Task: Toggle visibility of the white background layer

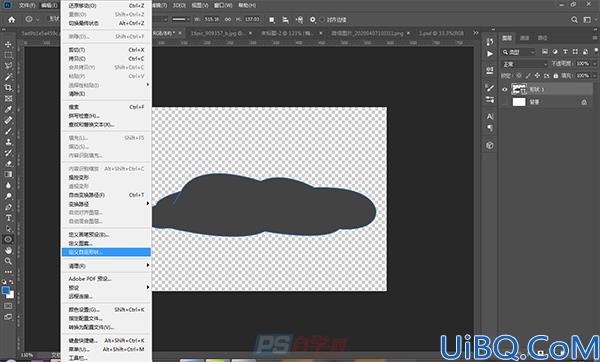Action: (x=505, y=102)
